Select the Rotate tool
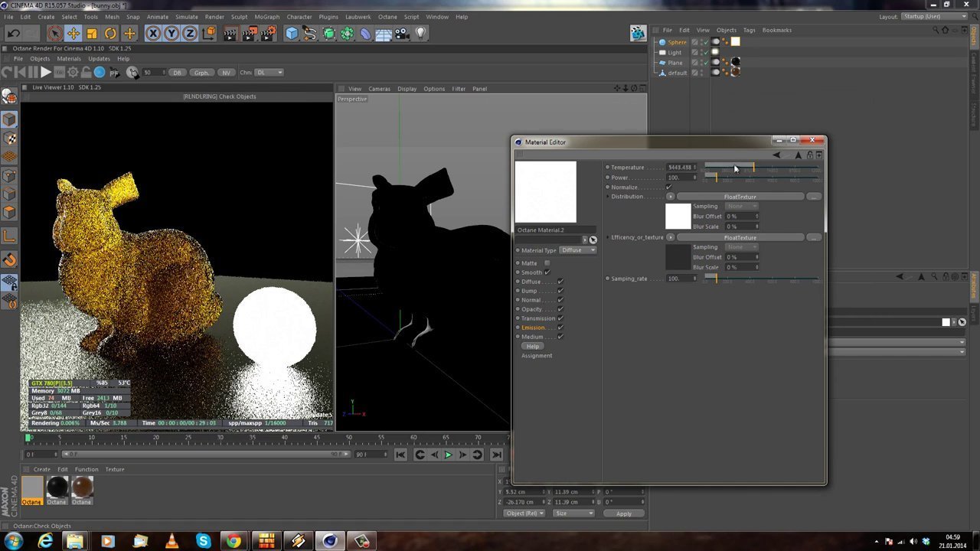This screenshot has height=551, width=980. (x=110, y=33)
